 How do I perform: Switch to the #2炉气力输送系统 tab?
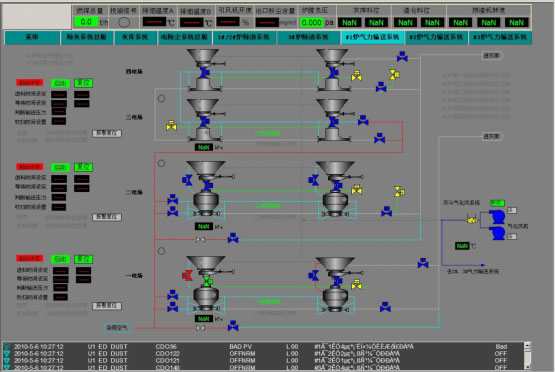(436, 37)
